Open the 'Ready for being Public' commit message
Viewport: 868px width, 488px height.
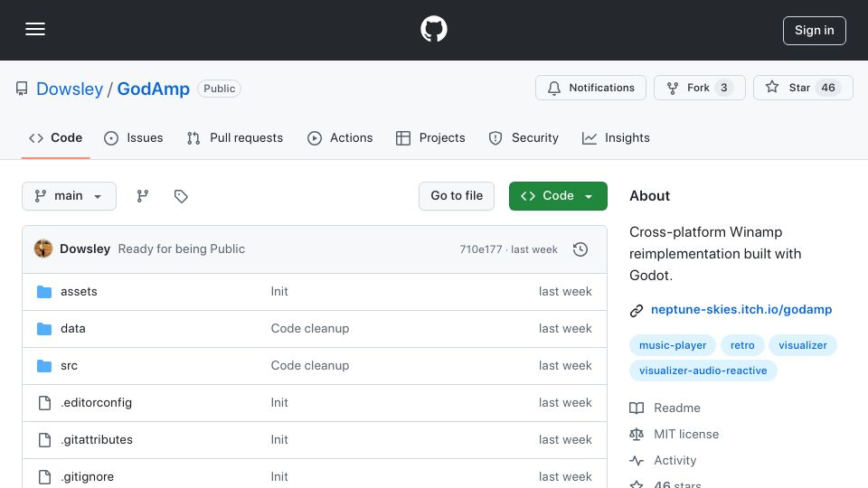(x=182, y=249)
